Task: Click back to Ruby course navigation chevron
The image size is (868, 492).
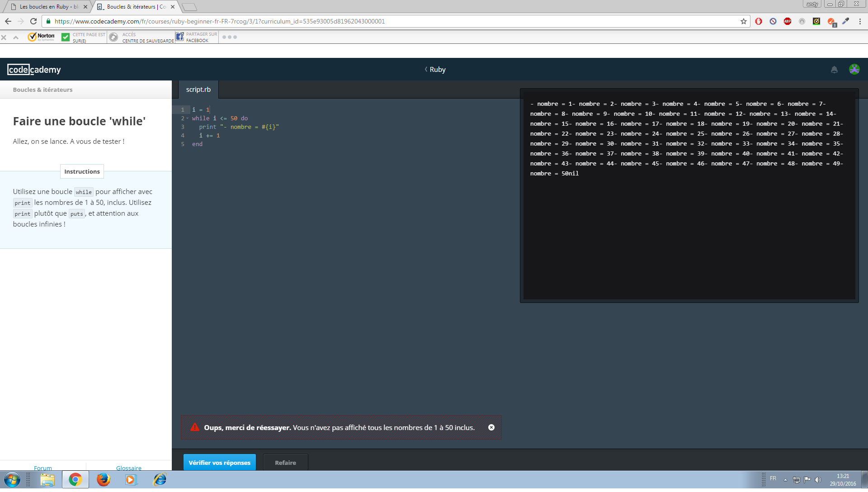Action: 425,70
